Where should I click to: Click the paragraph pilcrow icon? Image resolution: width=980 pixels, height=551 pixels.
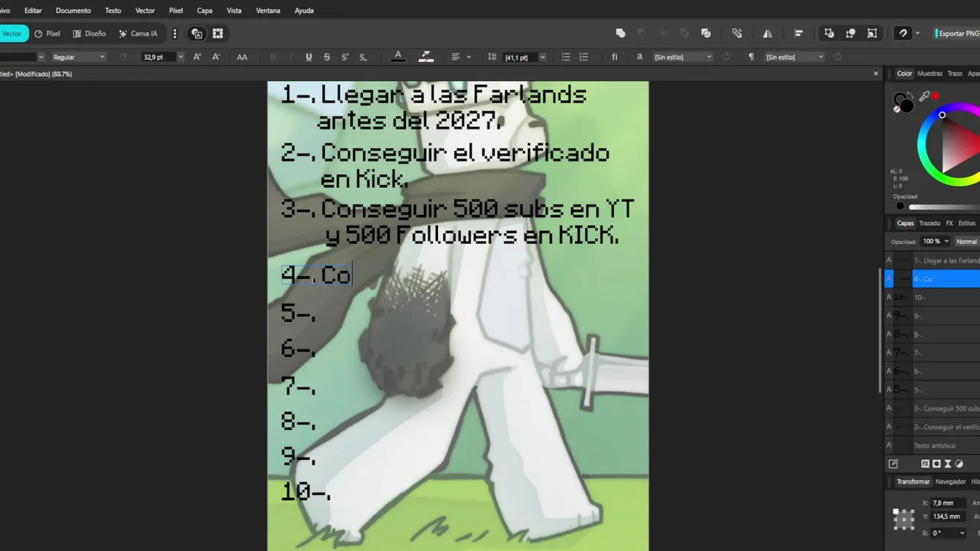click(x=751, y=57)
